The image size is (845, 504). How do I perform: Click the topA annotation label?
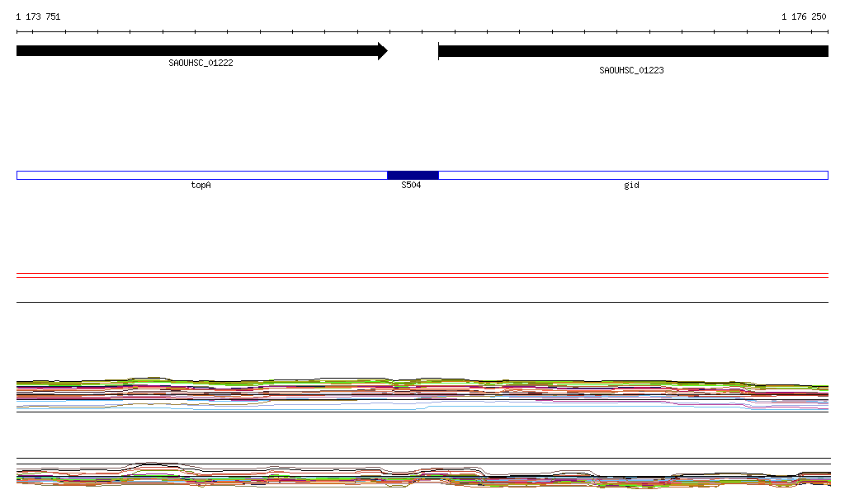(201, 186)
